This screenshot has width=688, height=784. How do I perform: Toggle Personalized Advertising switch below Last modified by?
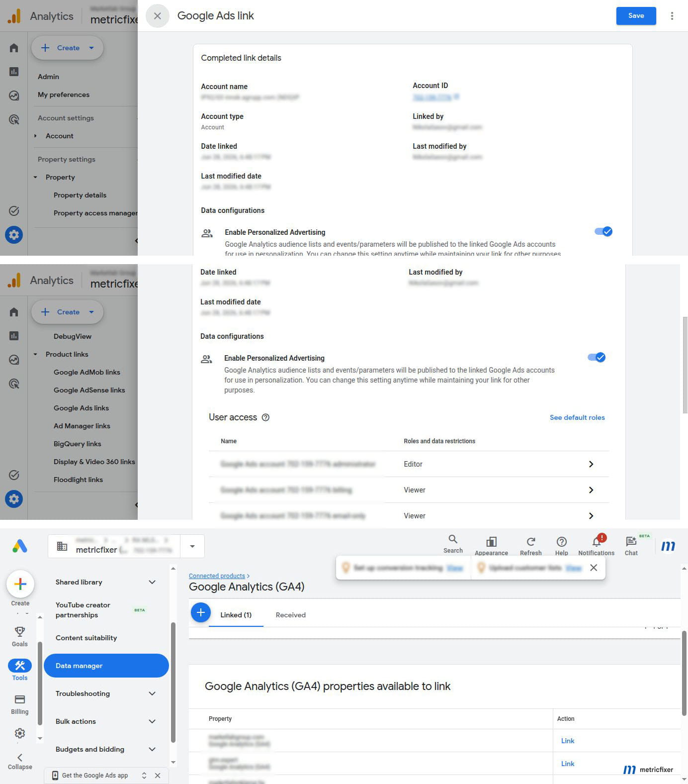(603, 231)
